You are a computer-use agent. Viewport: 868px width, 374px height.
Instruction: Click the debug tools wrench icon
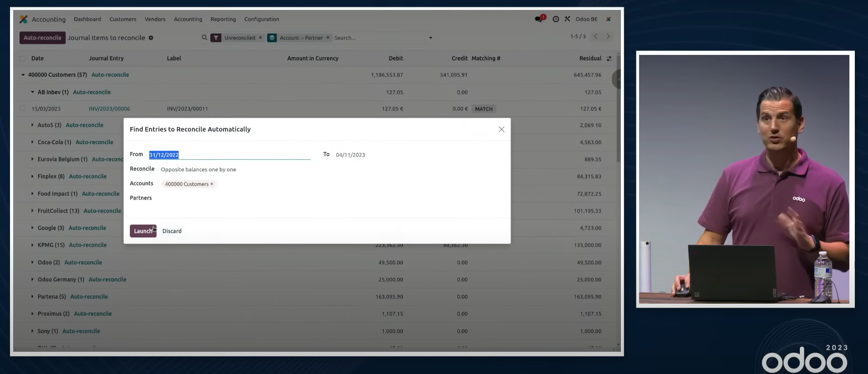[567, 19]
